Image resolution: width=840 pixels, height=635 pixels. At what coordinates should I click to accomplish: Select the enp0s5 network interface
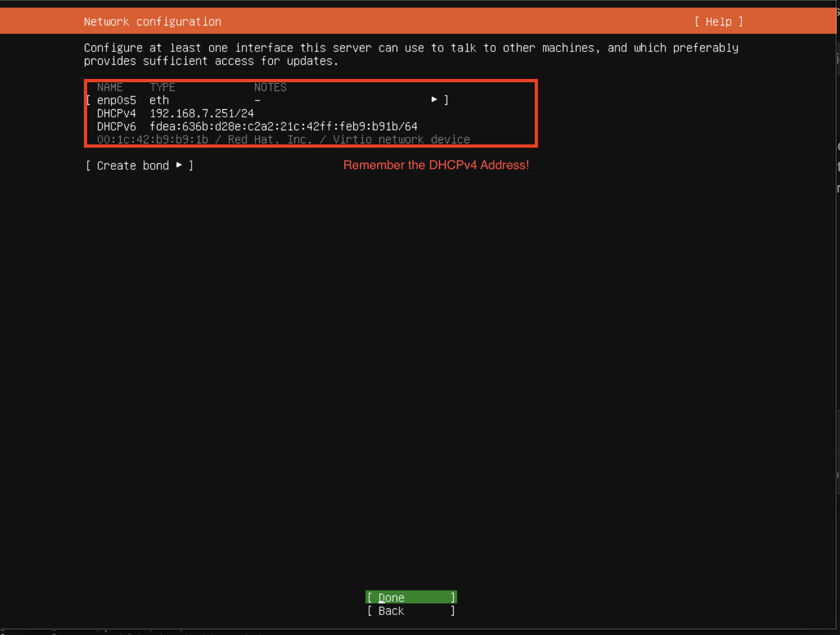pos(116,100)
